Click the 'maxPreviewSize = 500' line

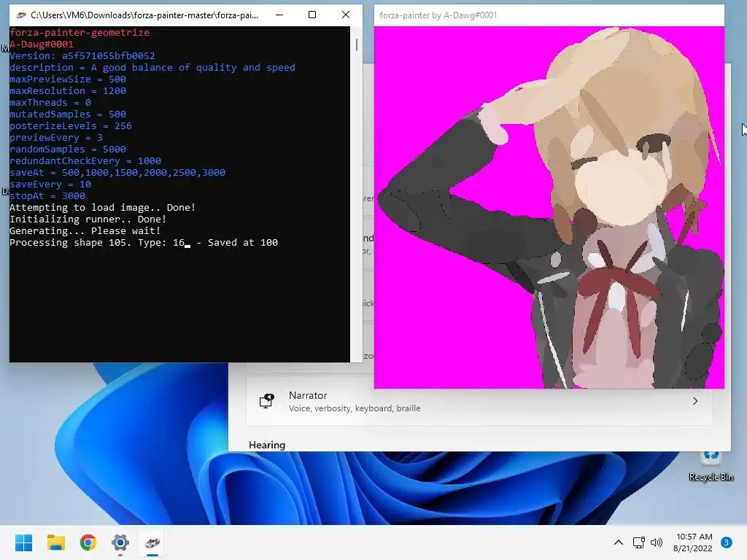click(x=68, y=79)
